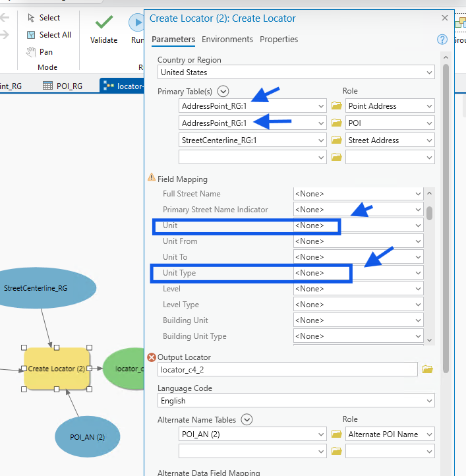Switch to the Environments tab
Screen dimensions: 466x476
[227, 40]
